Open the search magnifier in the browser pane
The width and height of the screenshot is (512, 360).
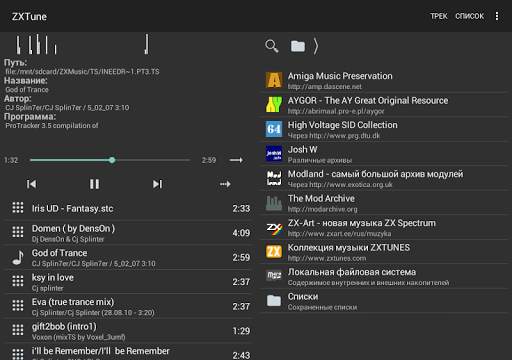pyautogui.click(x=272, y=46)
